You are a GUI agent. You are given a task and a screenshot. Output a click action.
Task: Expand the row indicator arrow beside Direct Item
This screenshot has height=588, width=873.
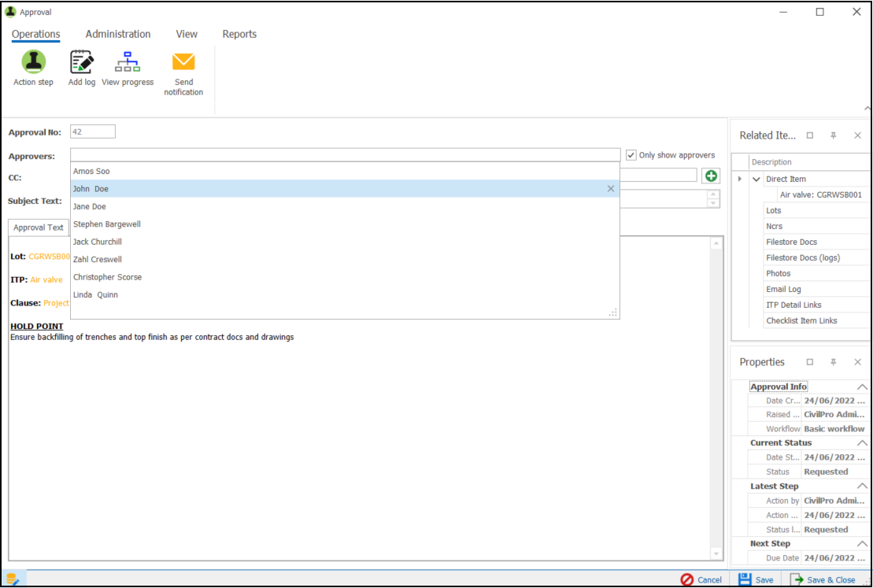tap(739, 179)
